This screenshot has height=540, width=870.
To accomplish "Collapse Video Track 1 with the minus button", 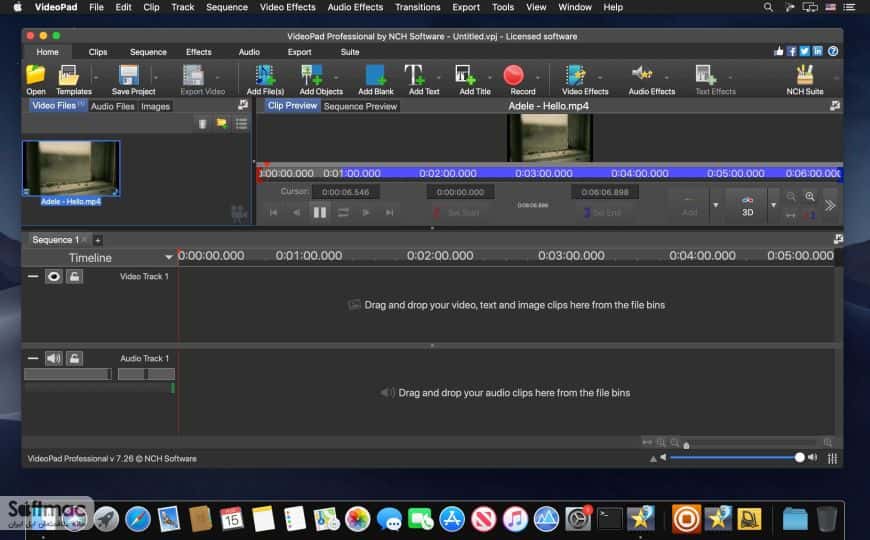I will tap(33, 276).
